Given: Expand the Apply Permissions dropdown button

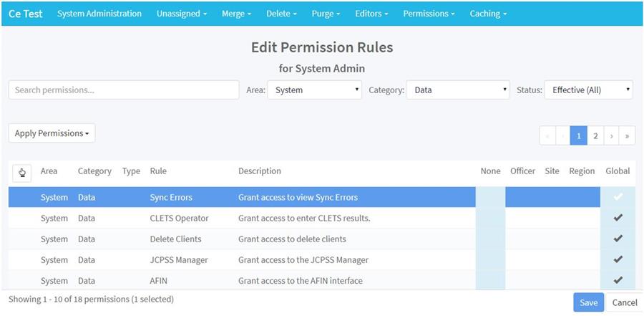Looking at the screenshot, I should 52,133.
